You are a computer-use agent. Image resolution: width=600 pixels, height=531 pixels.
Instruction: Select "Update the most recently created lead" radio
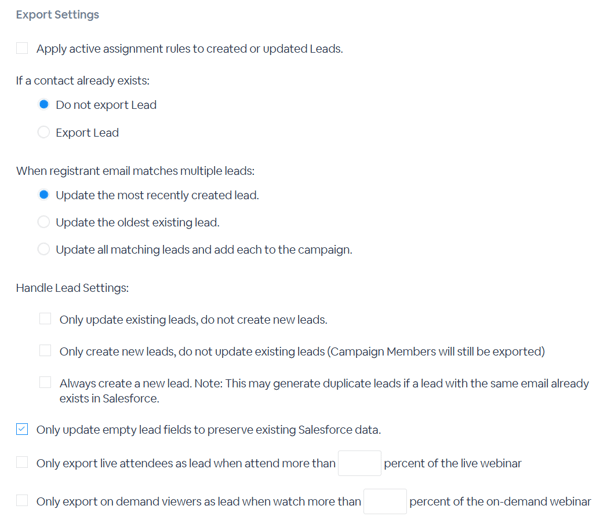(43, 195)
